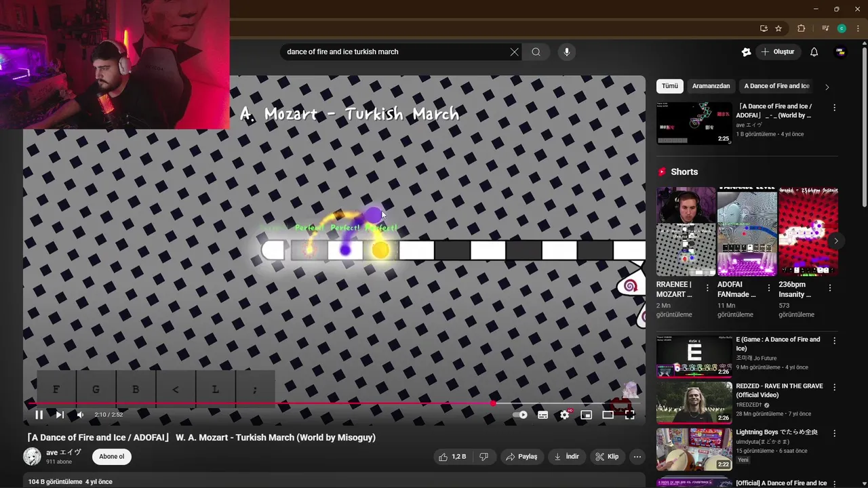This screenshot has width=868, height=488.
Task: Open the E (Game) video thumbnail
Action: coord(694,356)
